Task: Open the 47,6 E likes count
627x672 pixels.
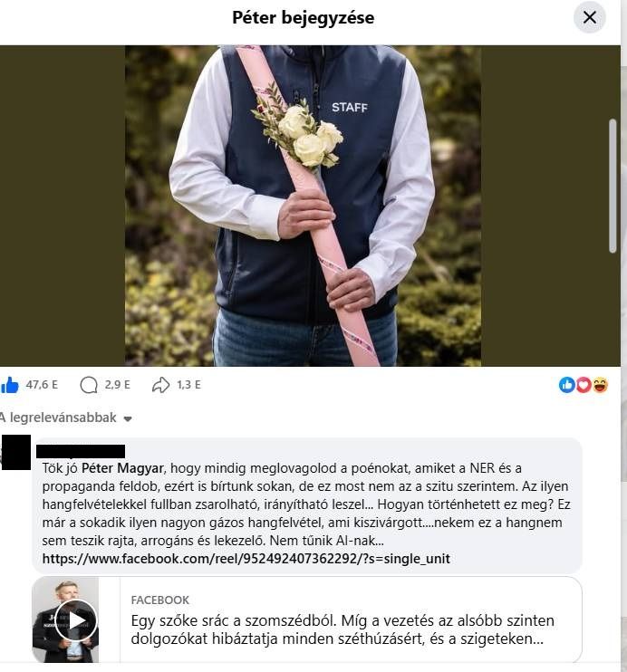Action: (x=42, y=385)
